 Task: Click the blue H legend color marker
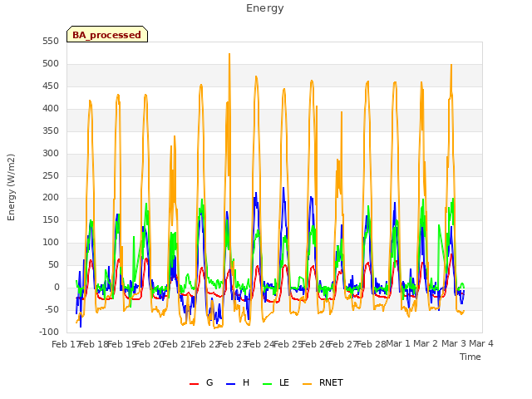pyautogui.click(x=230, y=384)
